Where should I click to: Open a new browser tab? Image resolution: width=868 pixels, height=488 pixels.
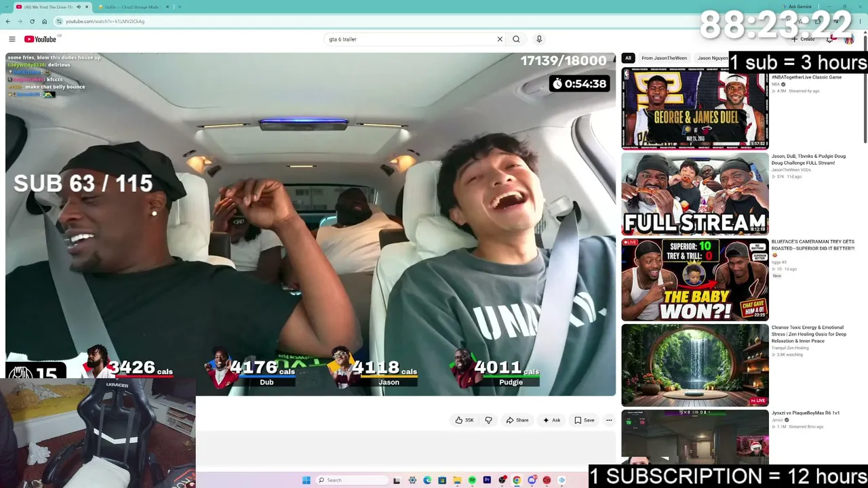coord(180,7)
